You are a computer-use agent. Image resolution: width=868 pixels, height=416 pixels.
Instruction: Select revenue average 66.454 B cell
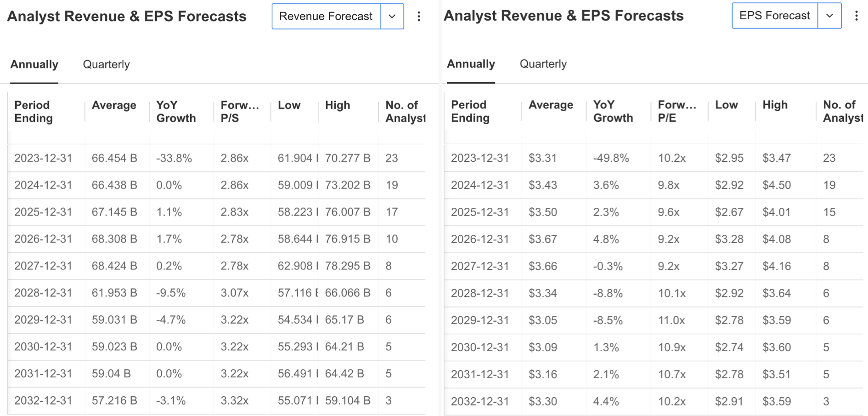pos(114,158)
